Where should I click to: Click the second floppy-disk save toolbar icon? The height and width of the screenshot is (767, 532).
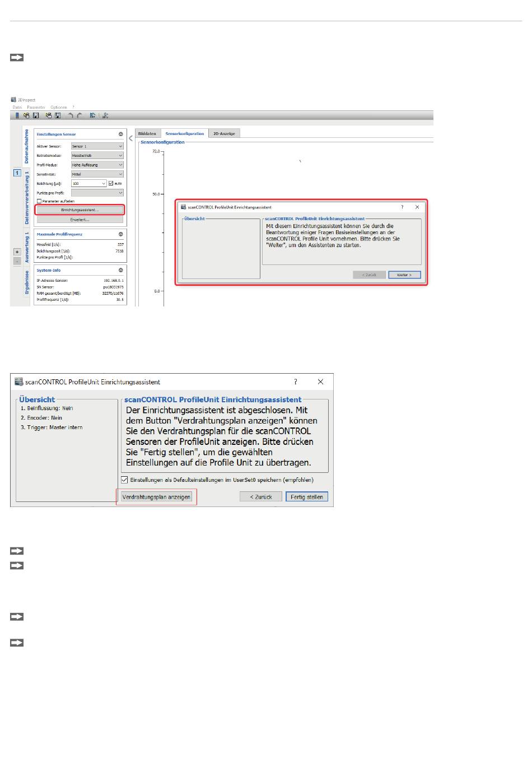pyautogui.click(x=58, y=115)
